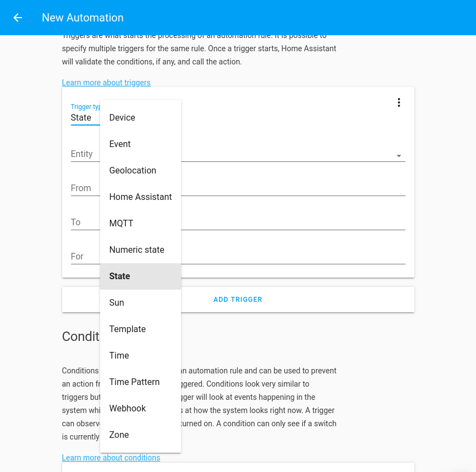Click the From input field

tap(80, 188)
